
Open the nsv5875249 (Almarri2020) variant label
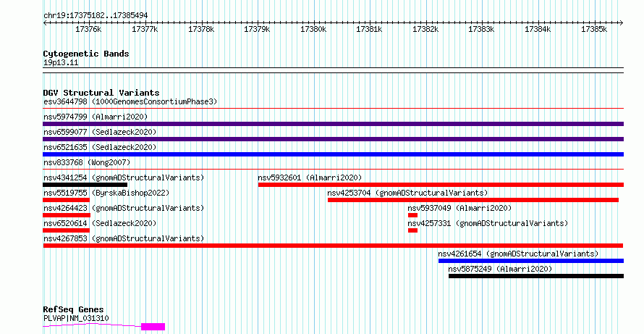(x=500, y=269)
